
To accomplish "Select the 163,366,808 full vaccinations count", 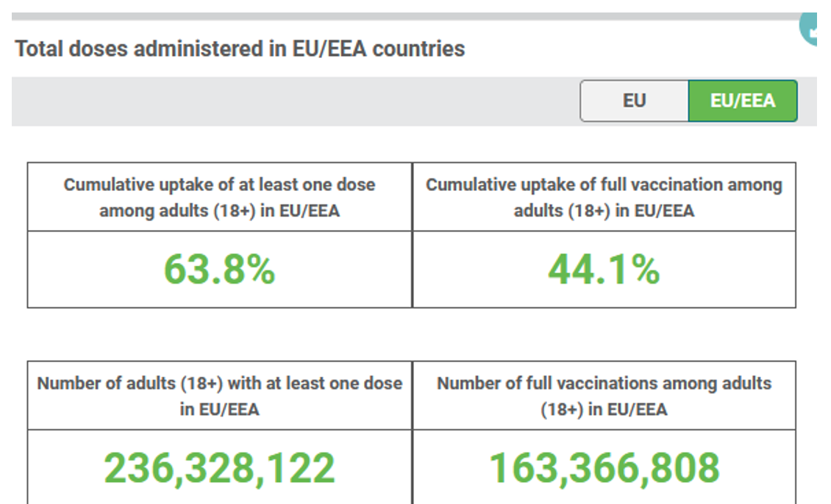I will 604,468.
